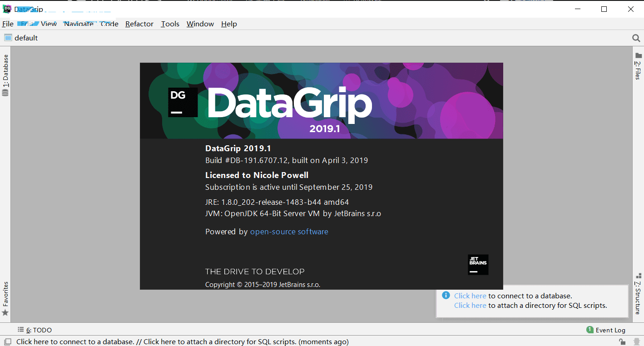644x346 pixels.
Task: Open the Search Everywhere magnifier icon
Action: click(636, 38)
